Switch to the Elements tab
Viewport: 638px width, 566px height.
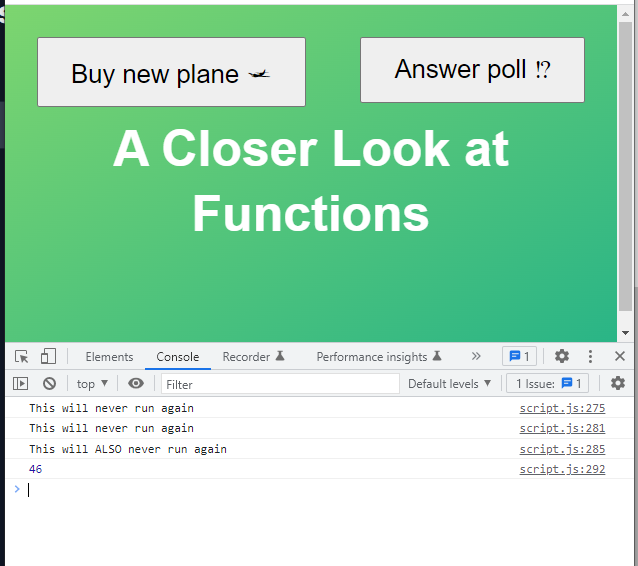click(x=109, y=357)
